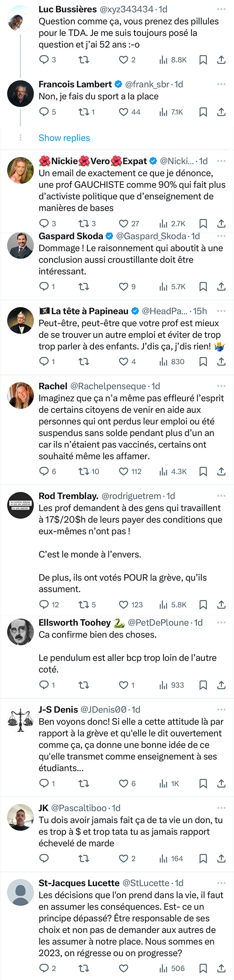Image resolution: width=234 pixels, height=980 pixels.
Task: Open more options for Rachel's tweet
Action: coord(221,386)
